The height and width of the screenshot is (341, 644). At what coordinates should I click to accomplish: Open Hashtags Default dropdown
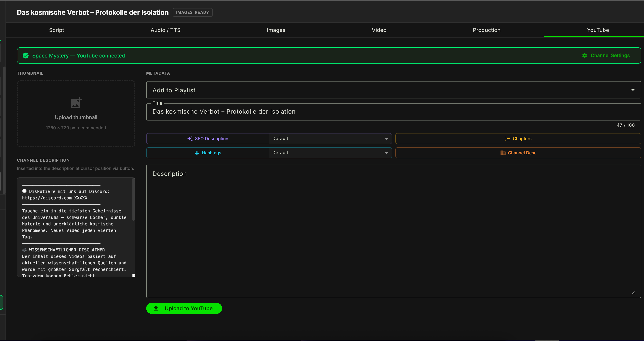point(330,153)
